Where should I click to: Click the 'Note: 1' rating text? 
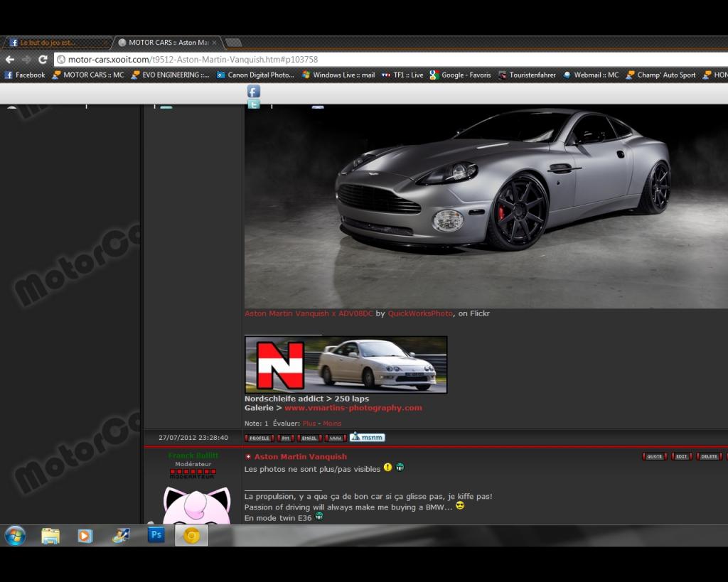(256, 424)
